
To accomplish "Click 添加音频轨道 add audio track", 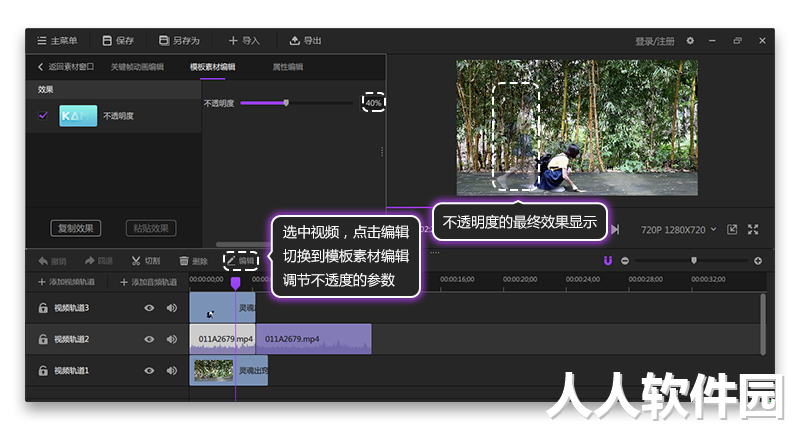I will click(148, 282).
